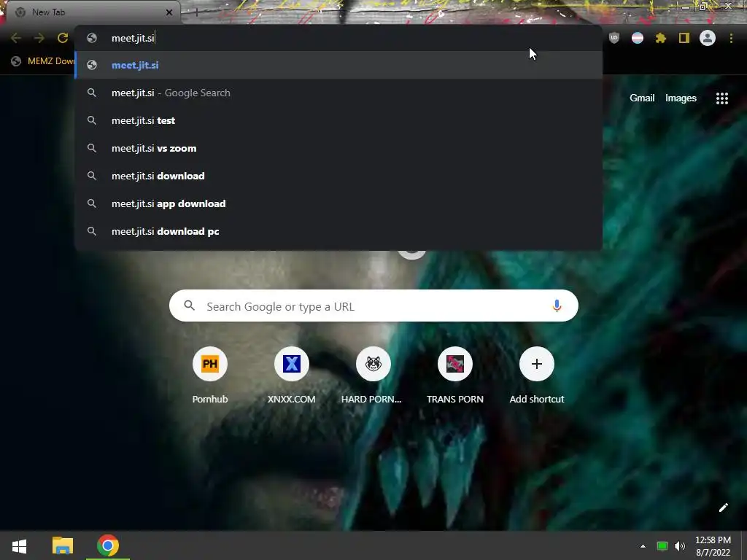Open Chrome's three-dot menu
Viewport: 747px width, 560px height.
[x=731, y=38]
